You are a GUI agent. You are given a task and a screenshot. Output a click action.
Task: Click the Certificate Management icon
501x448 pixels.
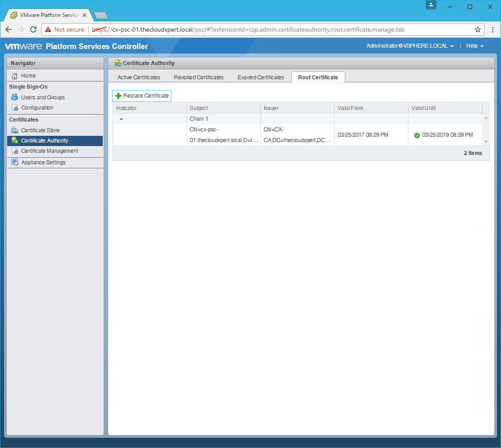coord(15,151)
